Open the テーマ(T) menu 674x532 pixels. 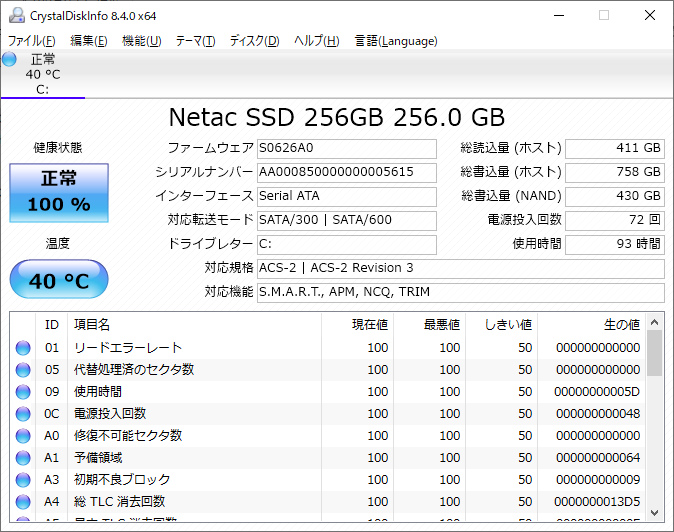click(195, 41)
